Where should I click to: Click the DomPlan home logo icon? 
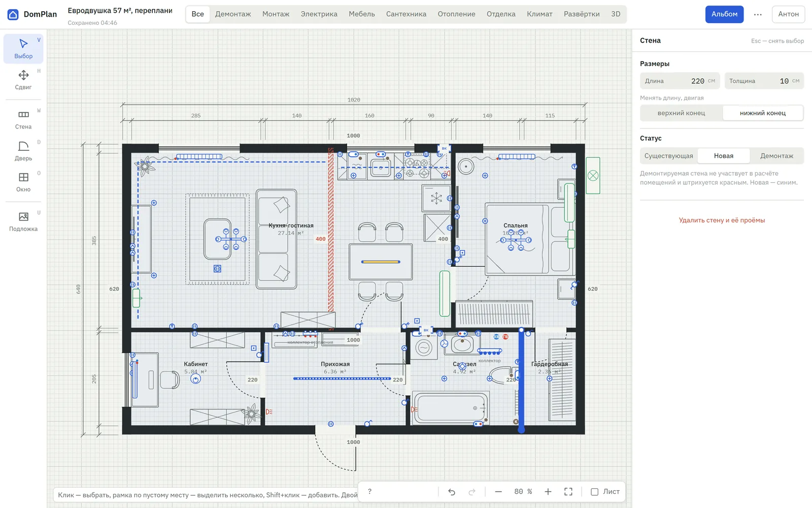(x=13, y=14)
